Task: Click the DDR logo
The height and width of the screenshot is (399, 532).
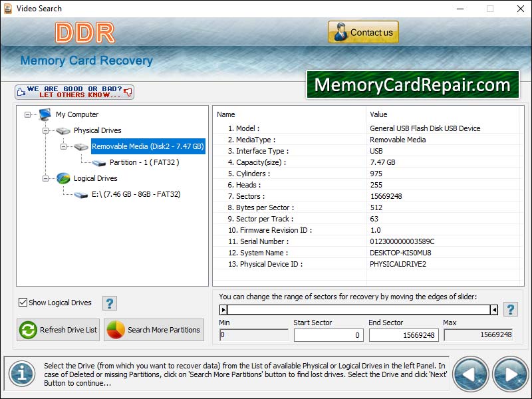Action: tap(85, 33)
